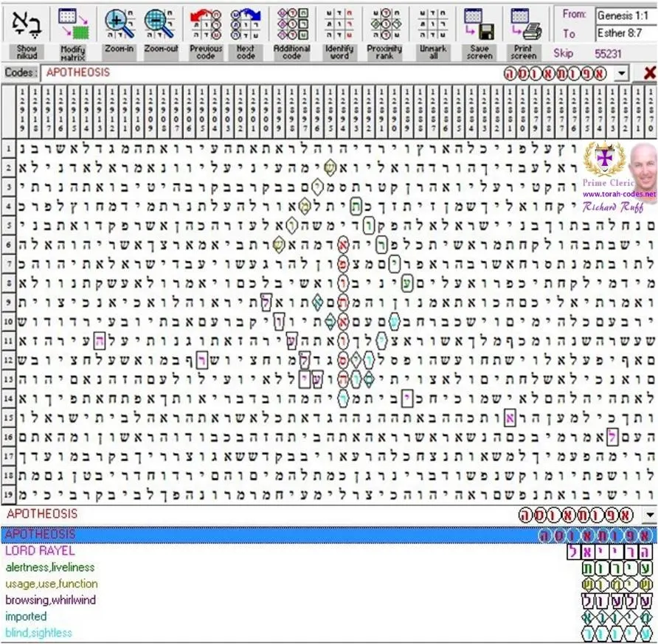Select the alertness,liveliness code row

(328, 567)
